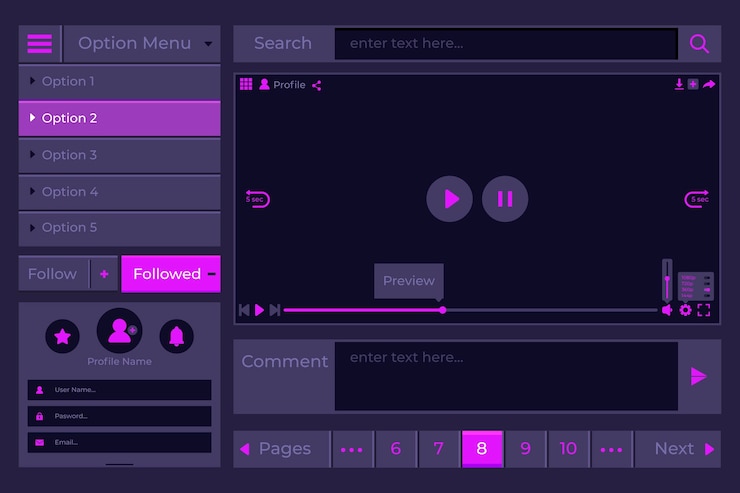Click the previous track icon
This screenshot has width=740, height=493.
point(244,310)
